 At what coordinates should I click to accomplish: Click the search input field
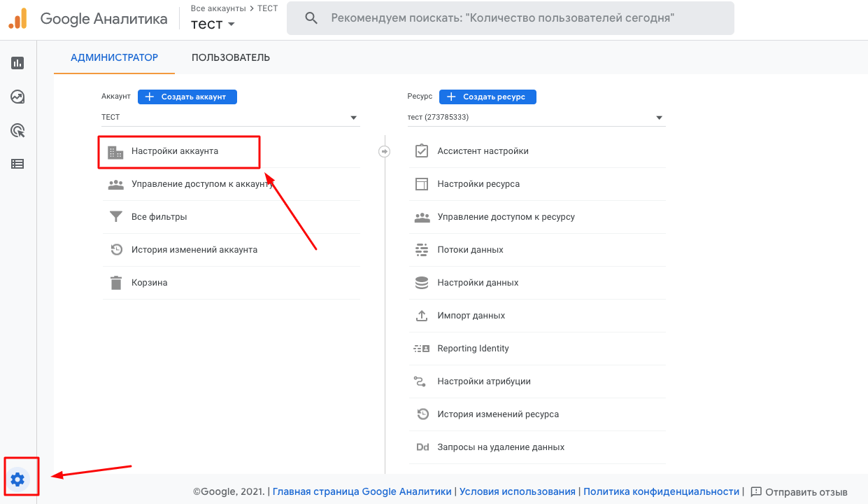pyautogui.click(x=511, y=18)
